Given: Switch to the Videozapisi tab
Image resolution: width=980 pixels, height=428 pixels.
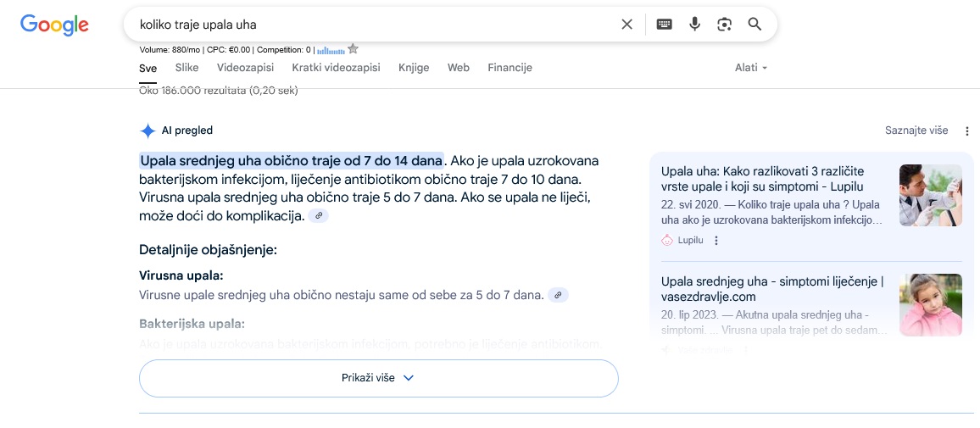Looking at the screenshot, I should point(245,68).
